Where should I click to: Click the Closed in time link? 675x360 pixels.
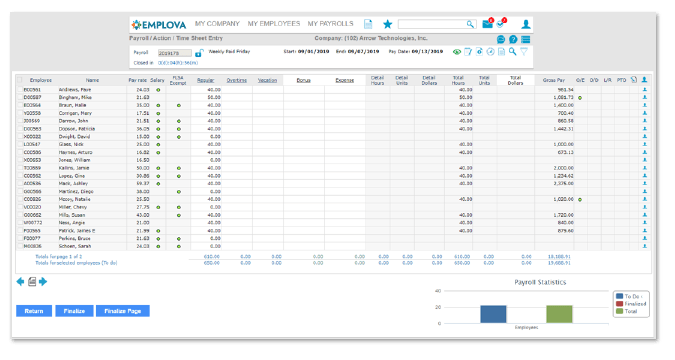pyautogui.click(x=178, y=63)
